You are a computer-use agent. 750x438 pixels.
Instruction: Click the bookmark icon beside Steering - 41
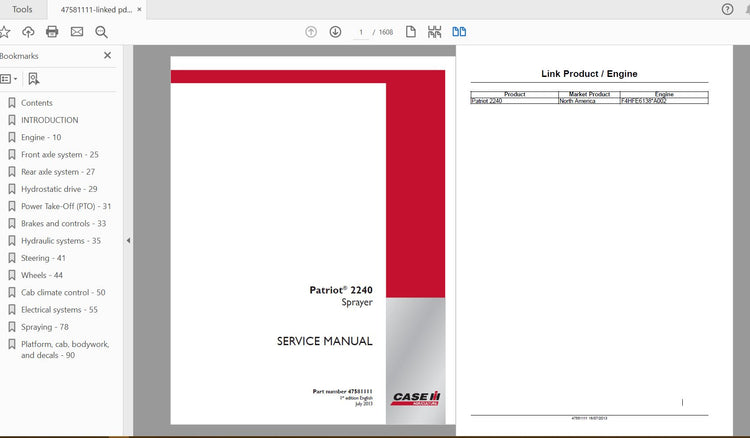pyautogui.click(x=12, y=258)
